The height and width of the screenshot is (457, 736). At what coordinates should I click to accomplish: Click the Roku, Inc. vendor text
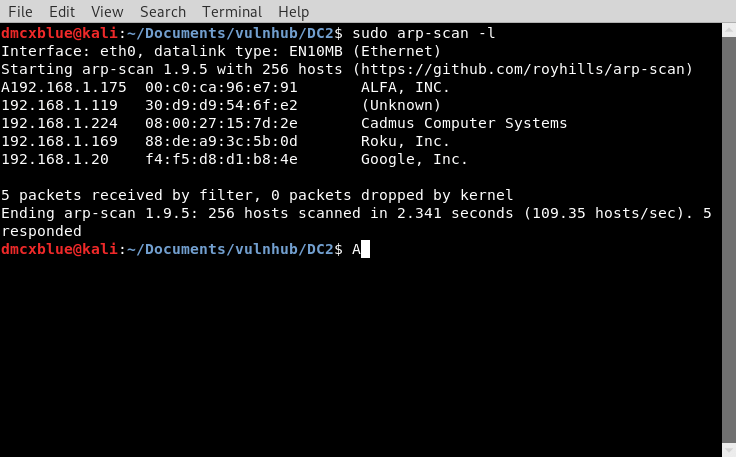pyautogui.click(x=406, y=141)
